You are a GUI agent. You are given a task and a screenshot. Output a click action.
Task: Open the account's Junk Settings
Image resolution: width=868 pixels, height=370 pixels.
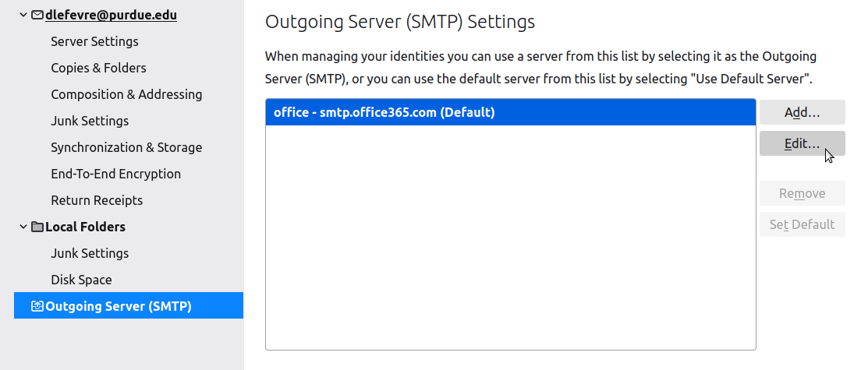[x=90, y=121]
